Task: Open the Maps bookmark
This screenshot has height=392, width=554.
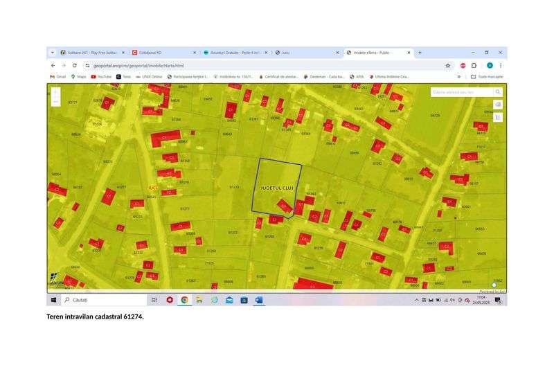Action: point(78,76)
